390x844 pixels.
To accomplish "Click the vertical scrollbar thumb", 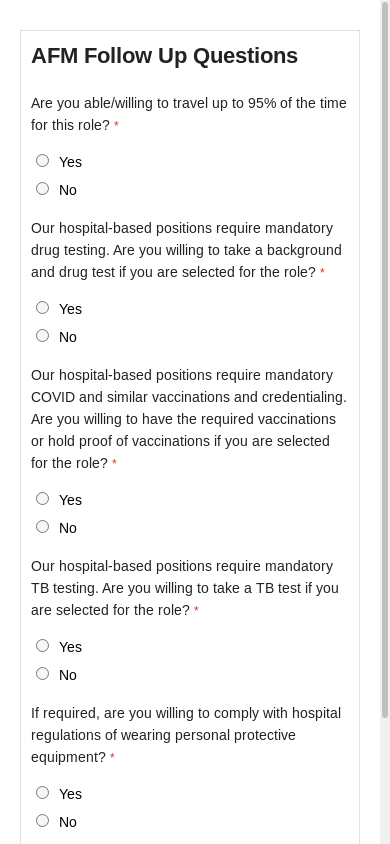I will tap(385, 361).
